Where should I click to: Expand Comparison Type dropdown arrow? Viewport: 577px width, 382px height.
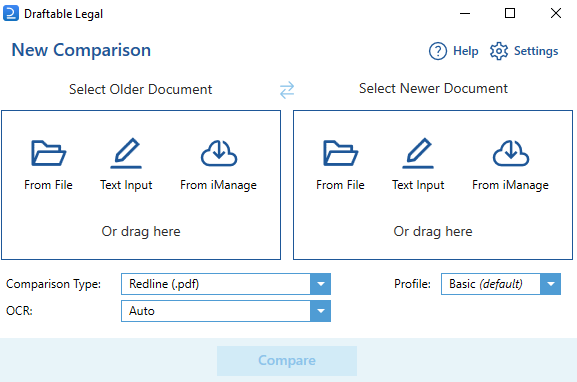point(321,284)
